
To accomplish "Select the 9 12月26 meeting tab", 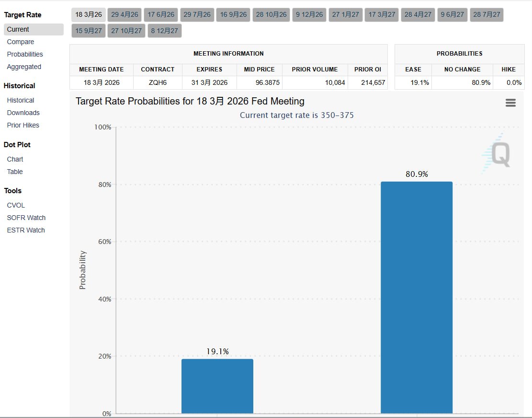I will 309,14.
